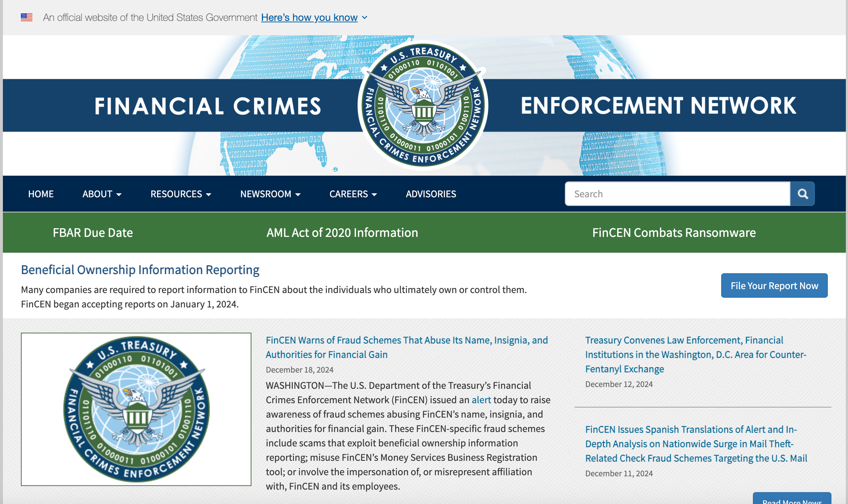Click the US flag icon
Screen dimensions: 848x504
coord(27,17)
